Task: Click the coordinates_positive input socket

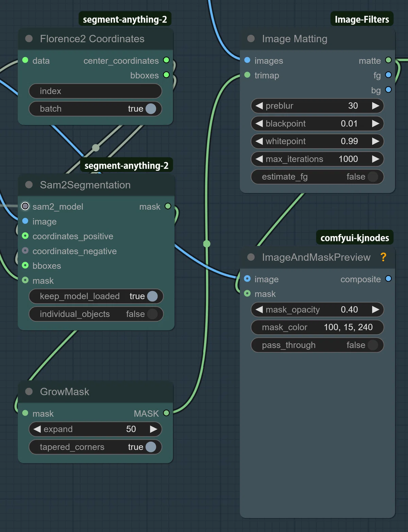Action: point(25,236)
